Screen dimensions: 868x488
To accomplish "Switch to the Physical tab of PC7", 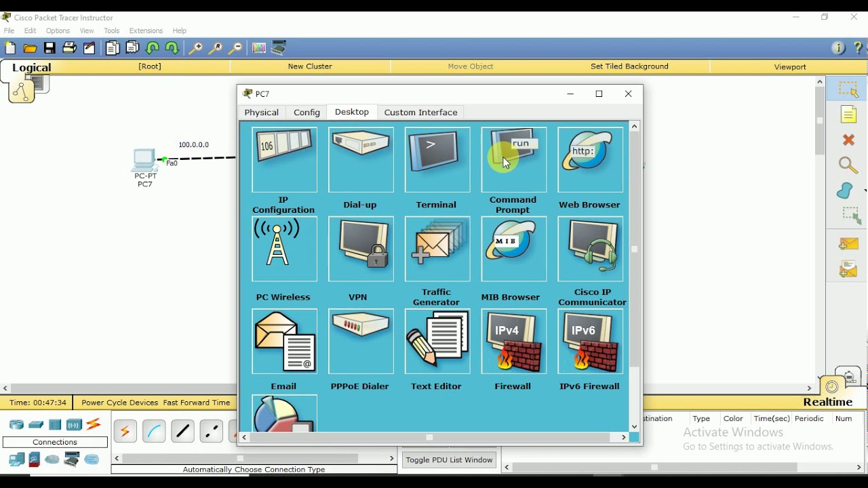I will 262,113.
